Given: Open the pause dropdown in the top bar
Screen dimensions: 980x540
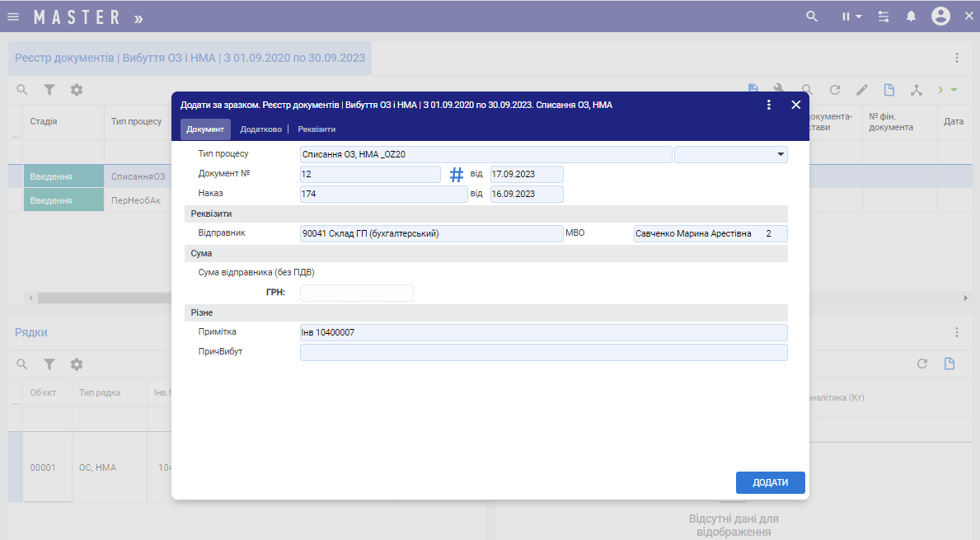Looking at the screenshot, I should pyautogui.click(x=851, y=16).
